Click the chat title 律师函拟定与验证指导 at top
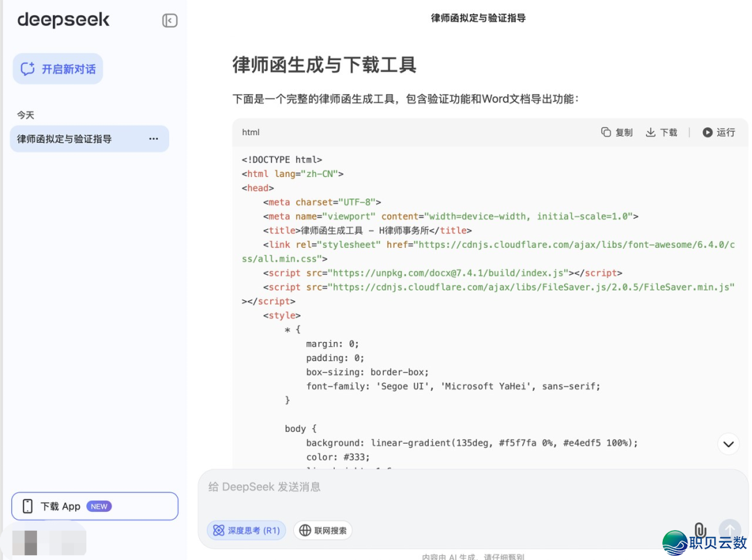 478,18
